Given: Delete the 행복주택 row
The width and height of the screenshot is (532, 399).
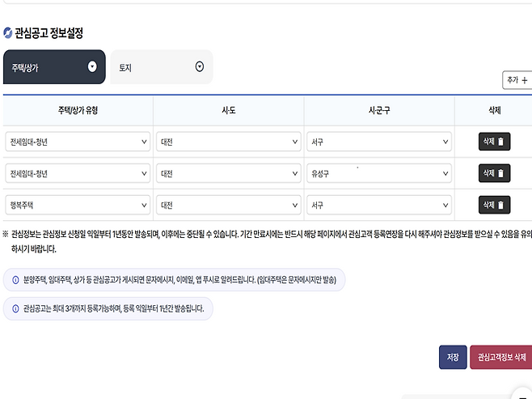Looking at the screenshot, I should pyautogui.click(x=494, y=205).
